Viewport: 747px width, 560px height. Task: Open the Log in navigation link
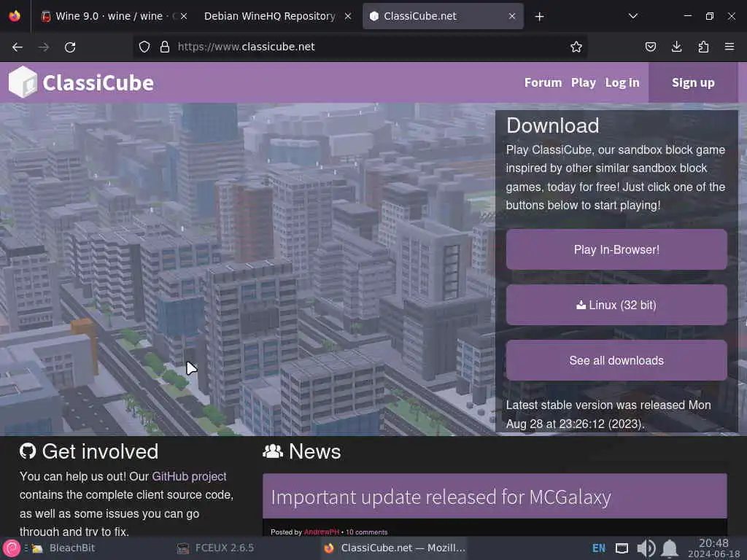pos(622,82)
